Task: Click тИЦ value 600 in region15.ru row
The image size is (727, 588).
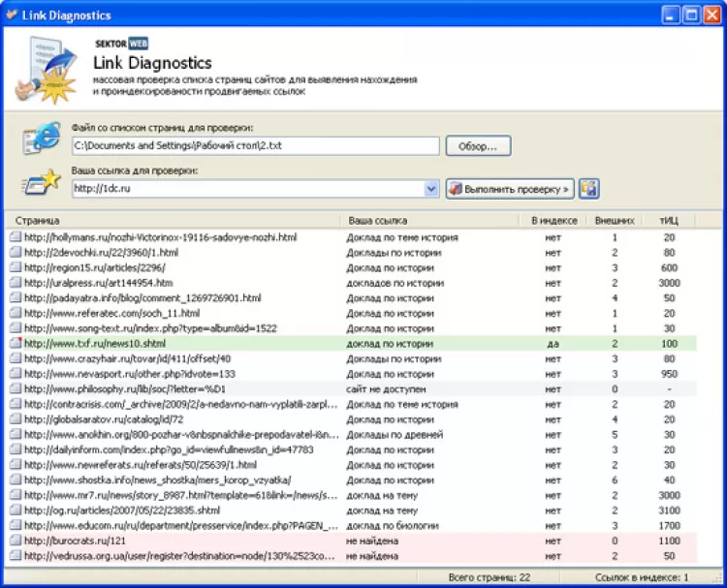Action: pyautogui.click(x=669, y=267)
